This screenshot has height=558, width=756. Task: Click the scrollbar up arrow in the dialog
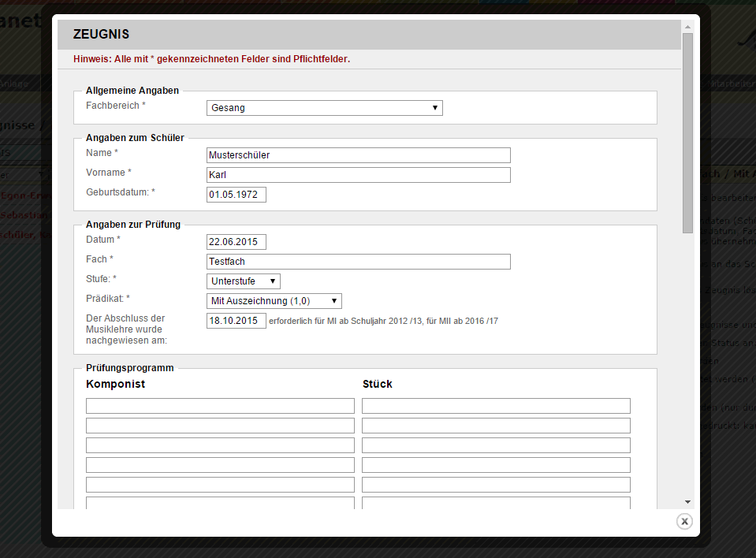[688, 27]
